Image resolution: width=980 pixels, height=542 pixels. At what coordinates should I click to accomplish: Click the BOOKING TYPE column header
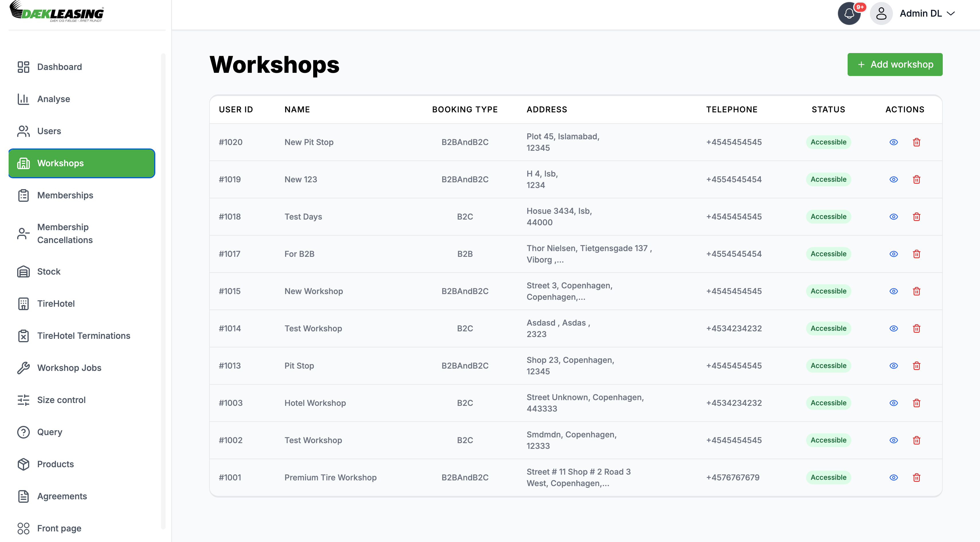coord(465,109)
